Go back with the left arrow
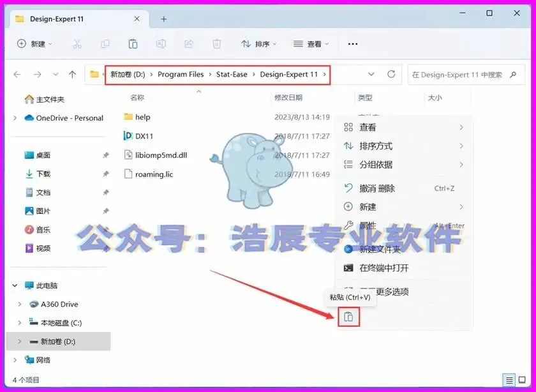The width and height of the screenshot is (536, 392). point(17,74)
